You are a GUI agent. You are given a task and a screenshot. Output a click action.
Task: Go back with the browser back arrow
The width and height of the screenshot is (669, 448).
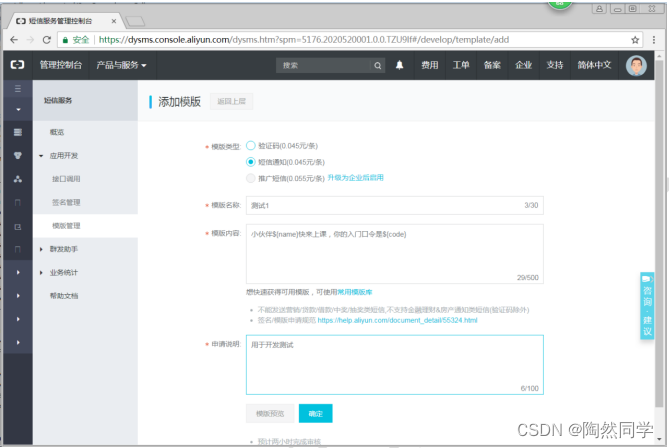[x=14, y=40]
